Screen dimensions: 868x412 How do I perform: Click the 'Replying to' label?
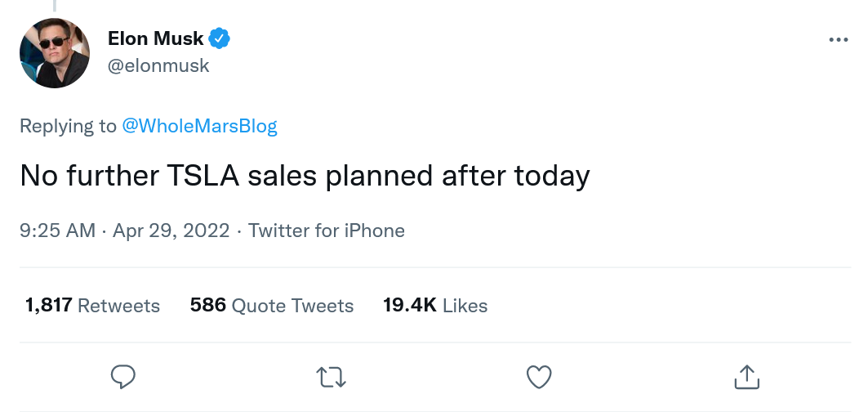click(68, 126)
